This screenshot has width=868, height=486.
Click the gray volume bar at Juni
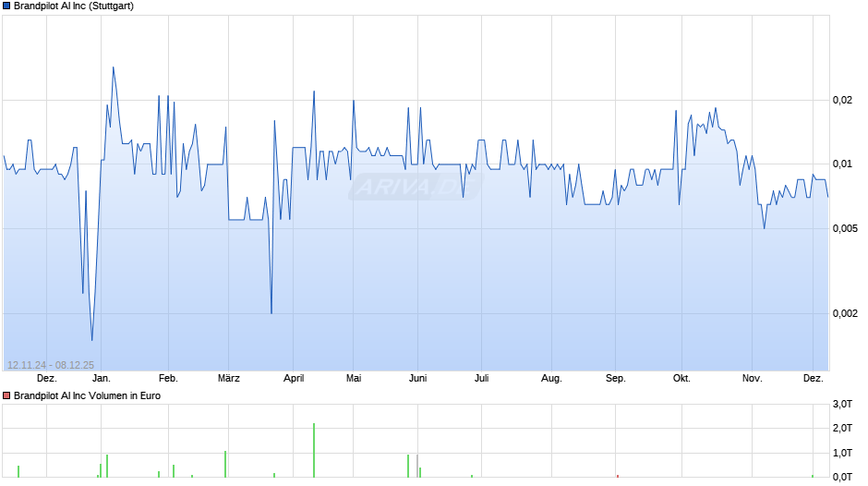click(x=416, y=466)
